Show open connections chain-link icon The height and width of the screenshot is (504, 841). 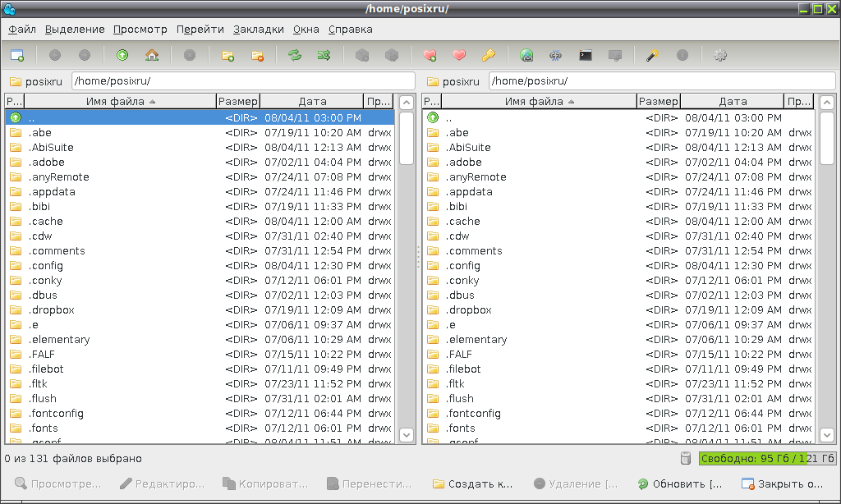coord(556,55)
